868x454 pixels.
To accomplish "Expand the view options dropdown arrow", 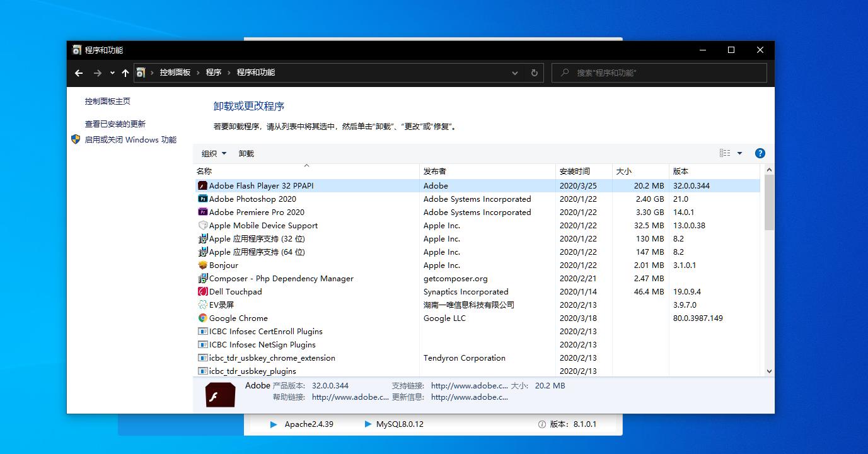I will coord(740,153).
